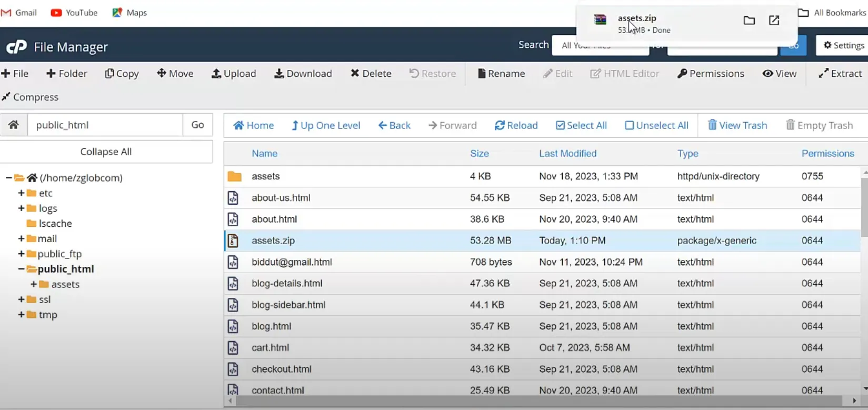This screenshot has height=410, width=868.
Task: Click the Upload toolbar icon
Action: (x=216, y=74)
